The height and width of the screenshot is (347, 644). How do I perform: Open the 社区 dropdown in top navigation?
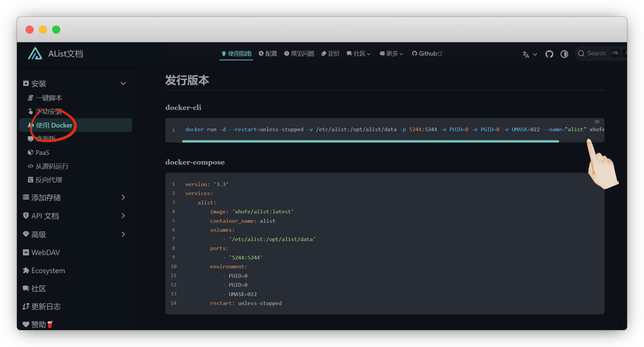pyautogui.click(x=359, y=54)
